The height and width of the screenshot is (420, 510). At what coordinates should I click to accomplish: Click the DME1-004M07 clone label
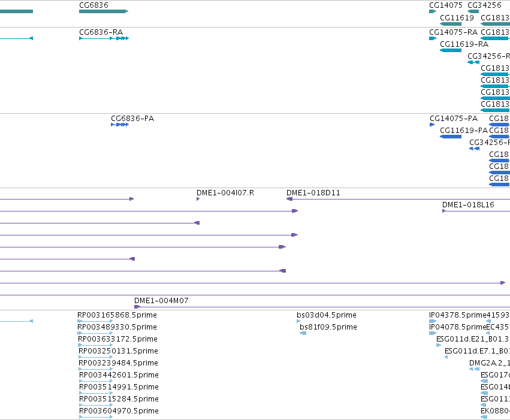pos(161,301)
